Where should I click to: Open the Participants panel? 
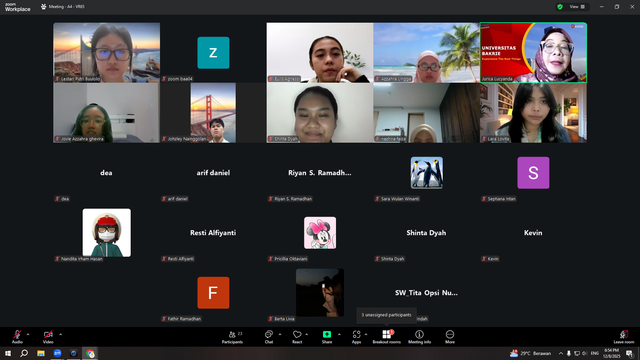pos(232,337)
